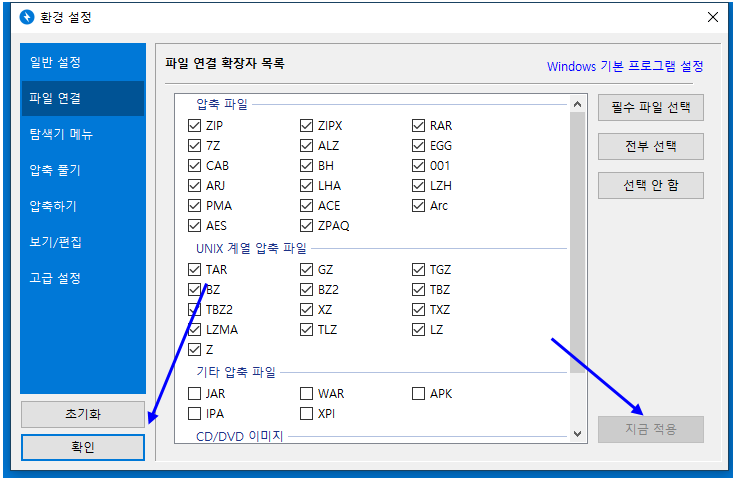
Task: Click the 기타 압축 파일 heading
Action: pos(236,372)
